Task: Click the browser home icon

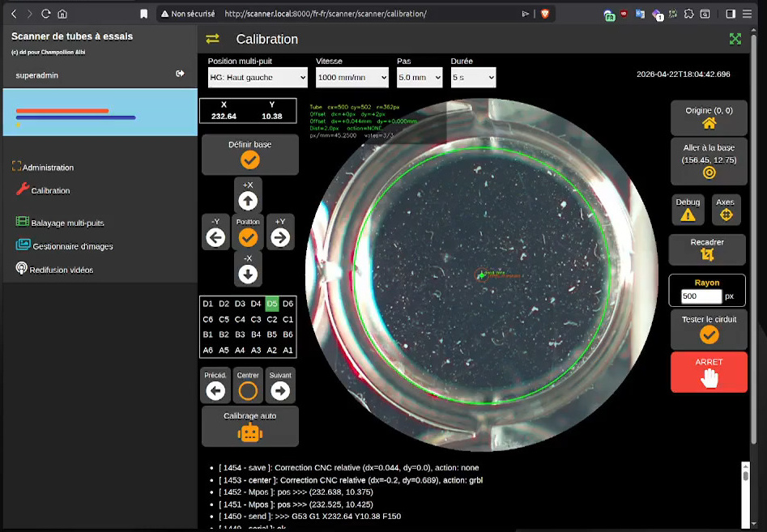Action: tap(62, 14)
